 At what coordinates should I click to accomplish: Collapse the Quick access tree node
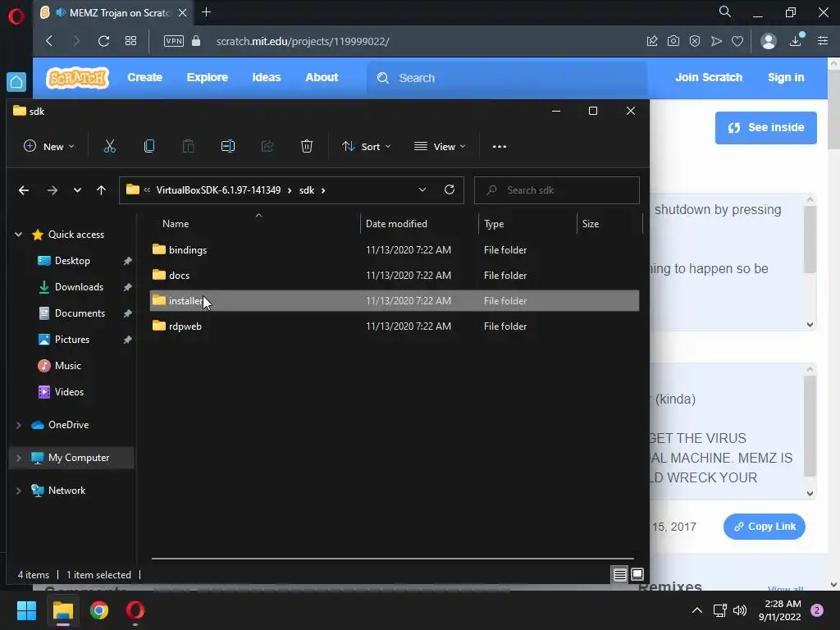[19, 234]
